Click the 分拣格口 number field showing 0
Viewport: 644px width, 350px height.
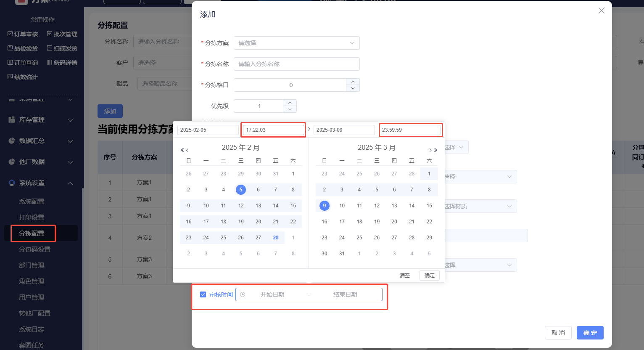coord(290,85)
